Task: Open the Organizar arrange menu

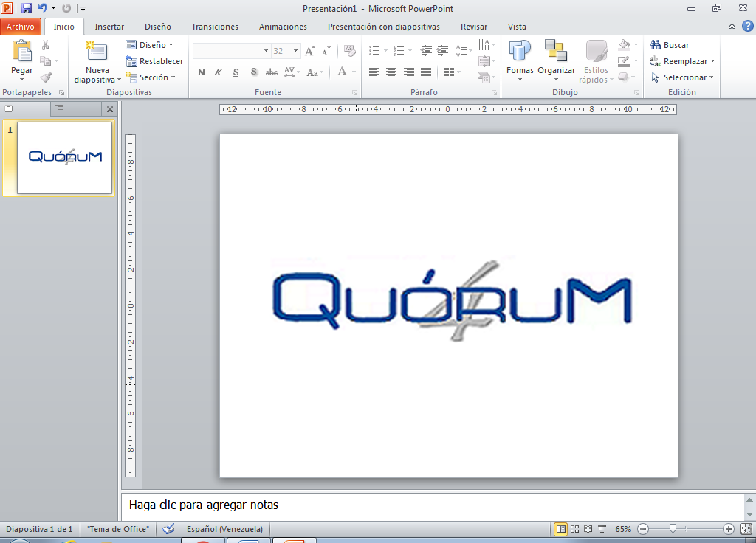Action: tap(557, 60)
